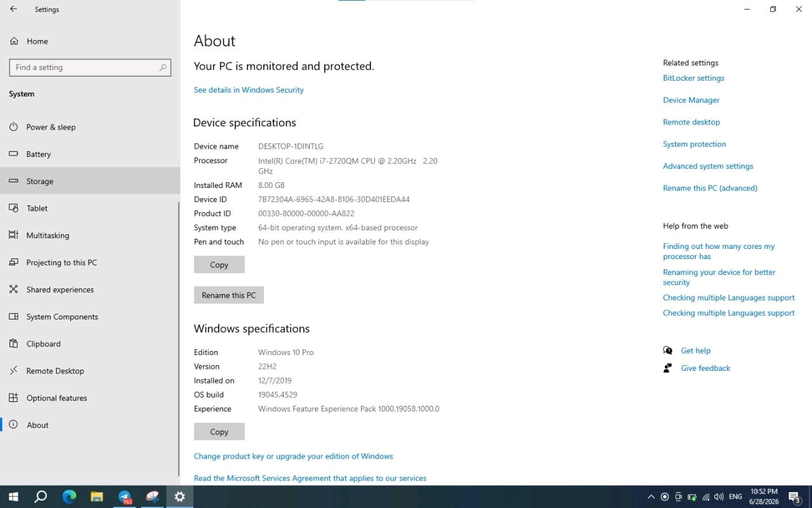This screenshot has width=812, height=508.
Task: Open See details in Windows Security
Action: coord(249,90)
